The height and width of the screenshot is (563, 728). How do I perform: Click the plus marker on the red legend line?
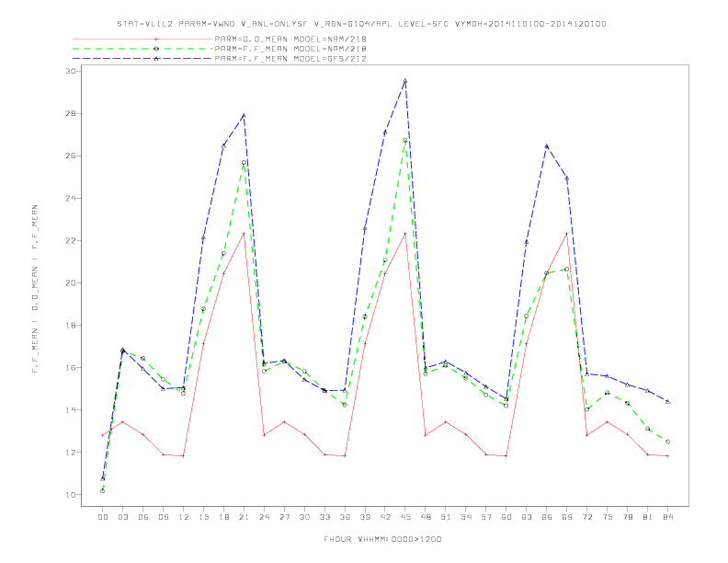click(156, 39)
